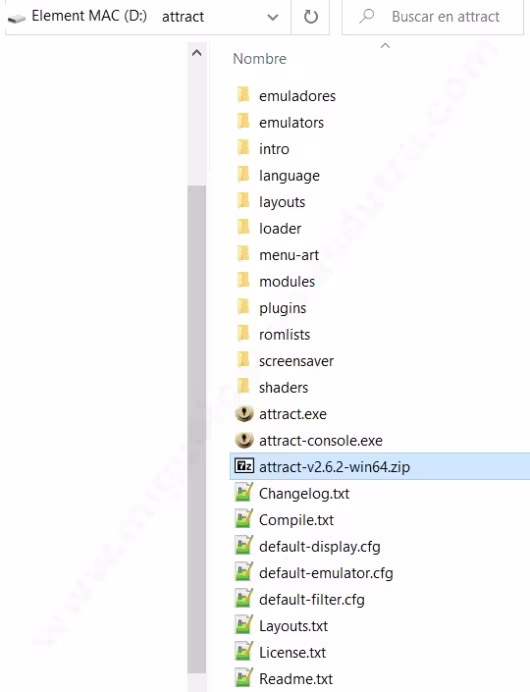
Task: Click the Layouts.txt file icon
Action: 244,625
